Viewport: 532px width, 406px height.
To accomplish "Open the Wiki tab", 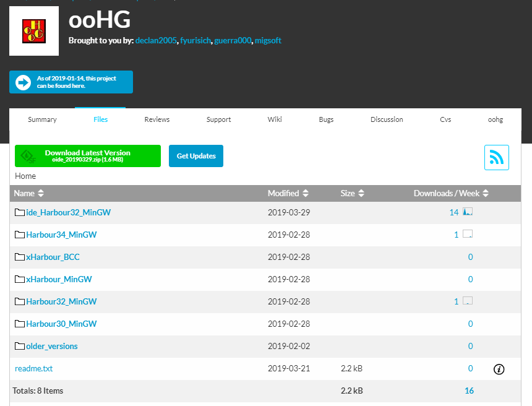I will click(275, 119).
